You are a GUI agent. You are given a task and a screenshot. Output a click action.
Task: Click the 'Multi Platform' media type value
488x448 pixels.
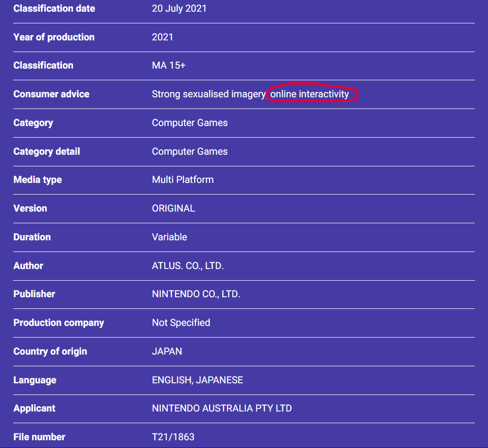[x=182, y=179]
